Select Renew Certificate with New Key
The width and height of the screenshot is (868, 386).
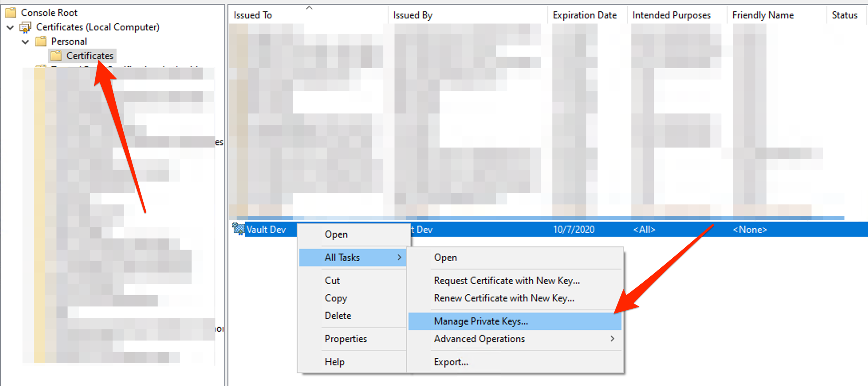[504, 298]
